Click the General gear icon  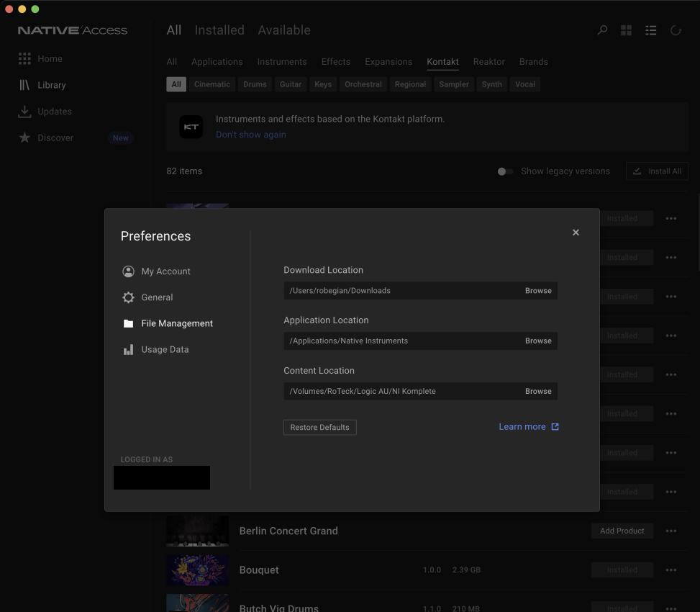click(128, 297)
